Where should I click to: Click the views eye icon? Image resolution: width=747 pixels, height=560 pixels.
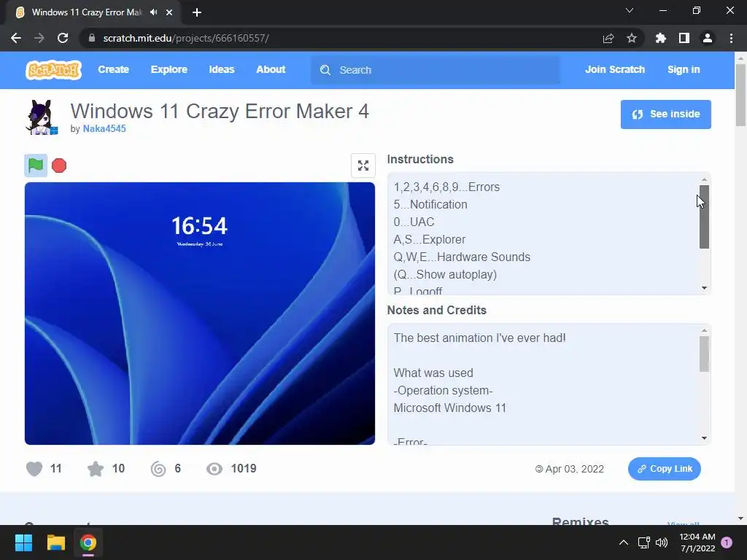pyautogui.click(x=214, y=469)
